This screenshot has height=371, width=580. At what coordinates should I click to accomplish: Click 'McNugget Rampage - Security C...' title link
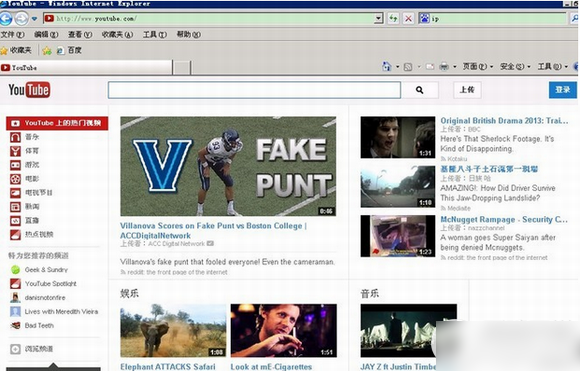click(504, 219)
